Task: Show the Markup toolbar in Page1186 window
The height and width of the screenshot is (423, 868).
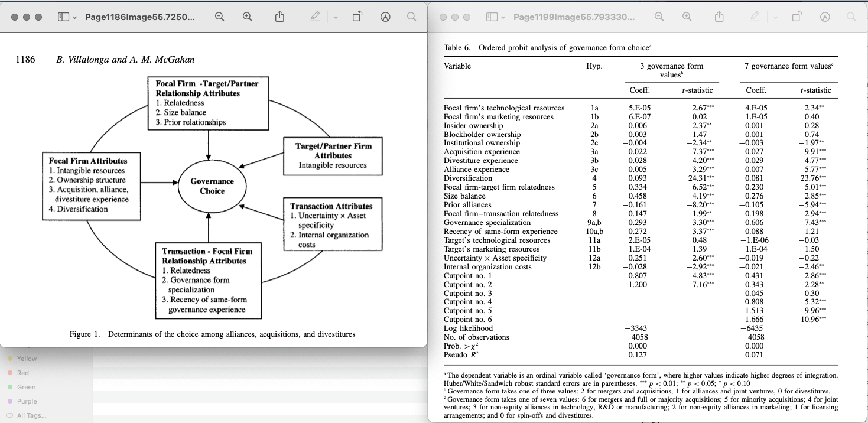Action: (x=385, y=17)
